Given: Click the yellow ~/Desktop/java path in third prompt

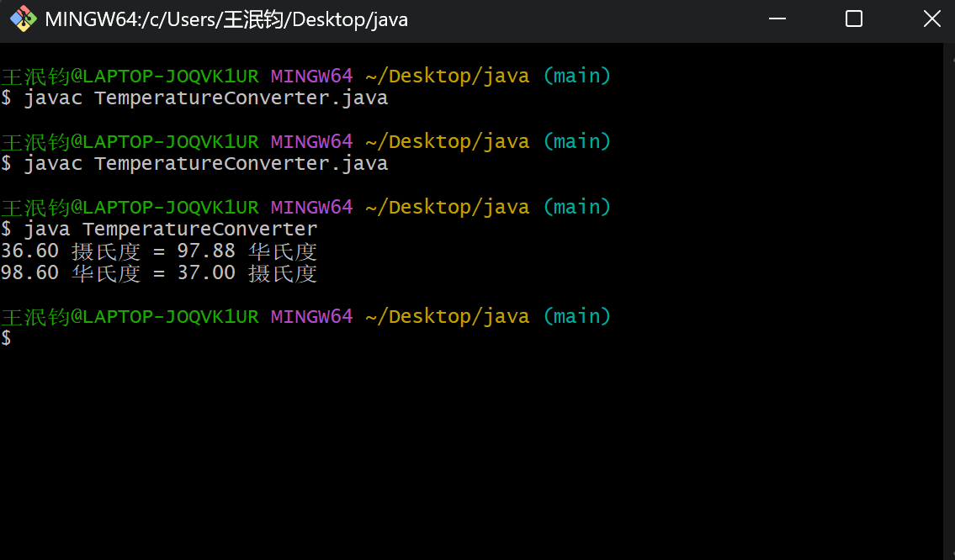Looking at the screenshot, I should click(447, 208).
